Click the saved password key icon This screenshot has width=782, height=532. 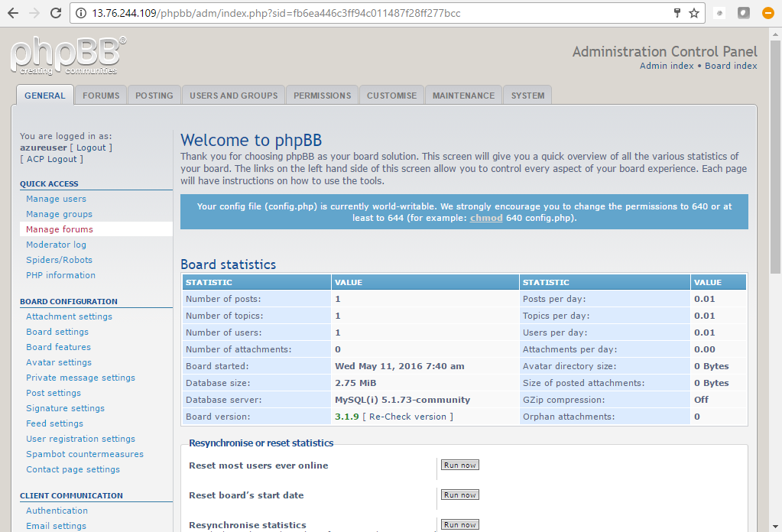coord(677,13)
